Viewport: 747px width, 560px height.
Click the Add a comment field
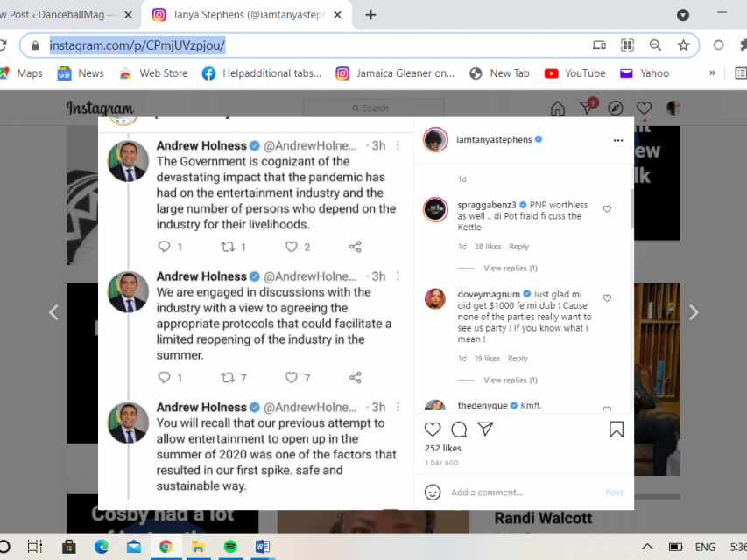point(521,493)
